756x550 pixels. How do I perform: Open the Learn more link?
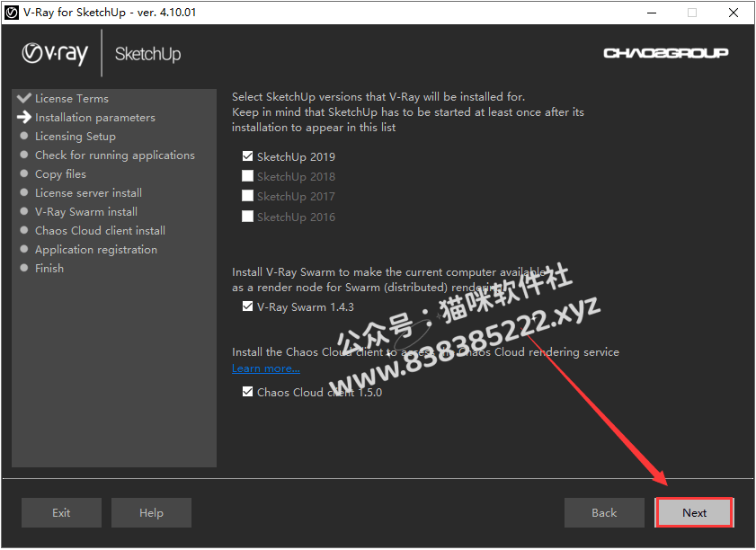tap(266, 368)
